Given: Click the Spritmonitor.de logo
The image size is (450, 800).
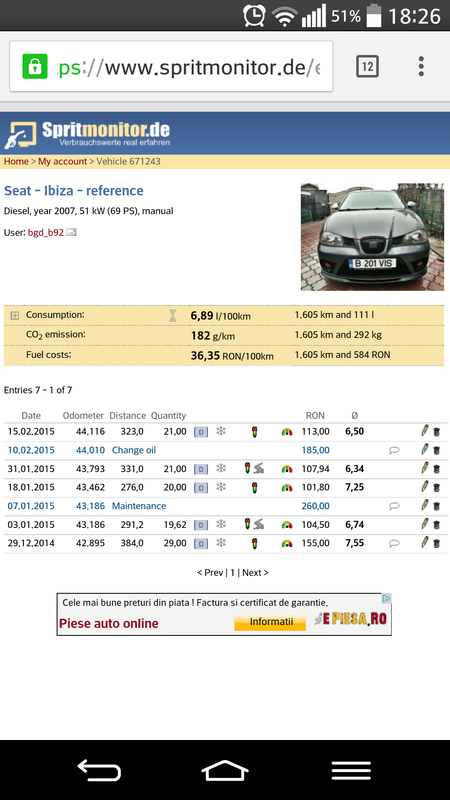Looking at the screenshot, I should pos(88,134).
